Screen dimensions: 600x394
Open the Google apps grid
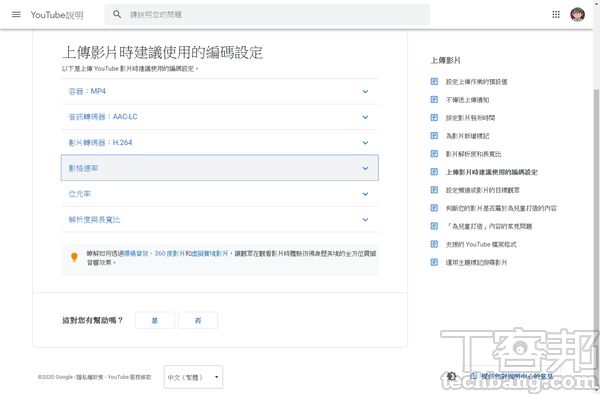click(x=556, y=15)
